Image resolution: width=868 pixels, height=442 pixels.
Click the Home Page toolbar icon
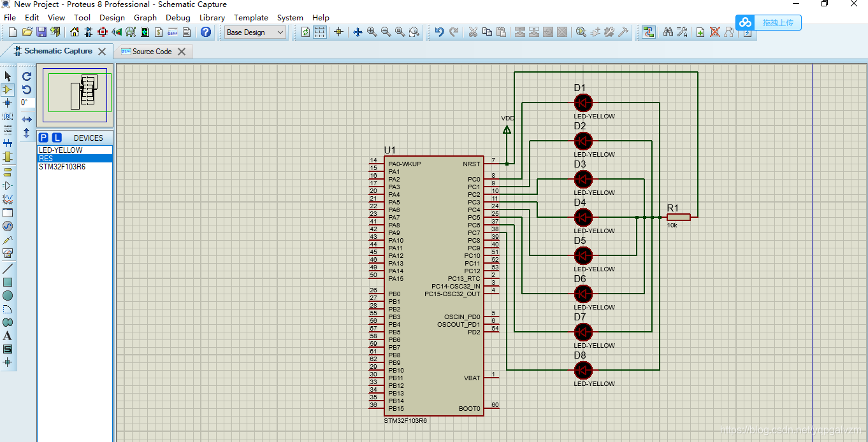[75, 32]
